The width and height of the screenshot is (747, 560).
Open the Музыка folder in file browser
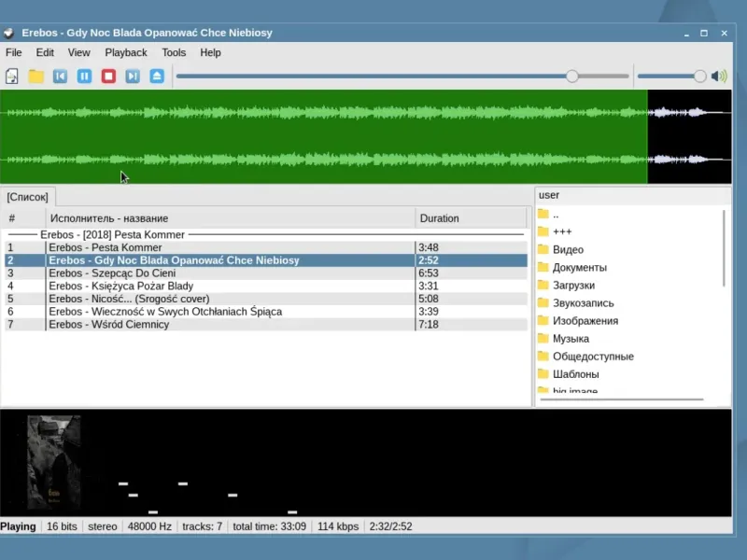571,339
